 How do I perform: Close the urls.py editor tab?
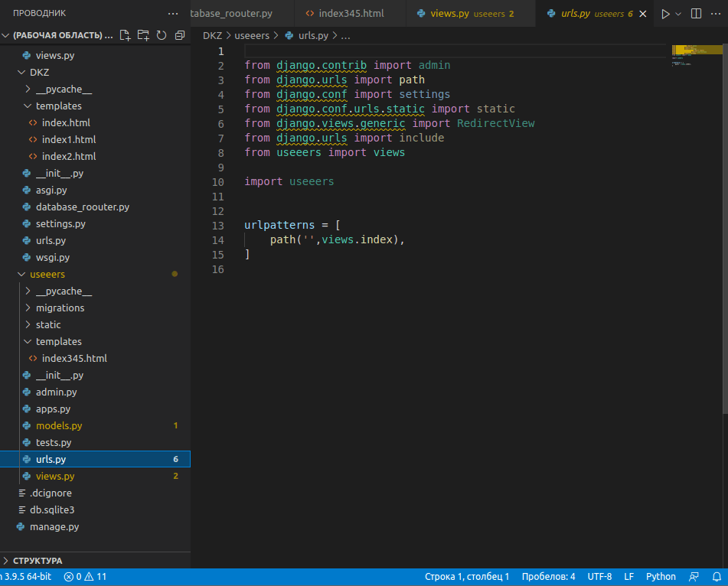tap(642, 14)
